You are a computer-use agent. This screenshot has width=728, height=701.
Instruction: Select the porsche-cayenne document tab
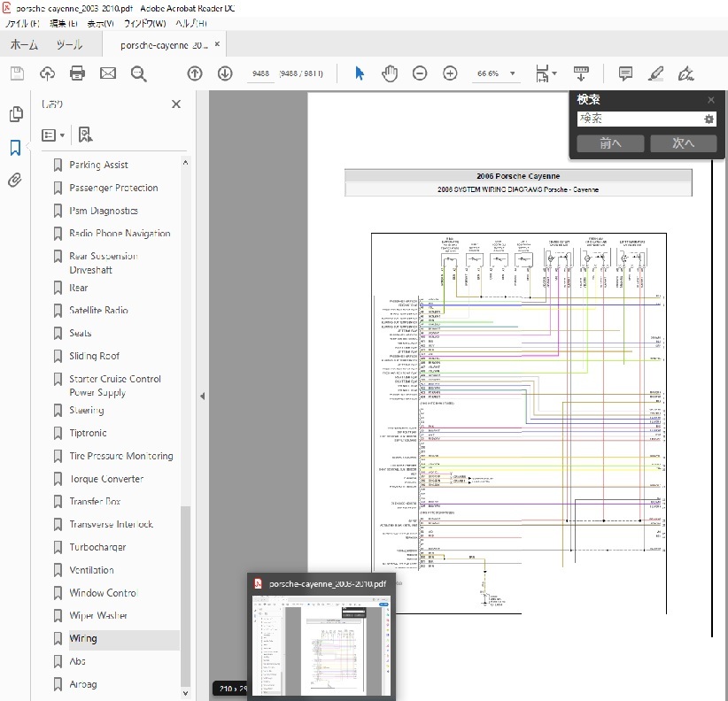(x=164, y=45)
